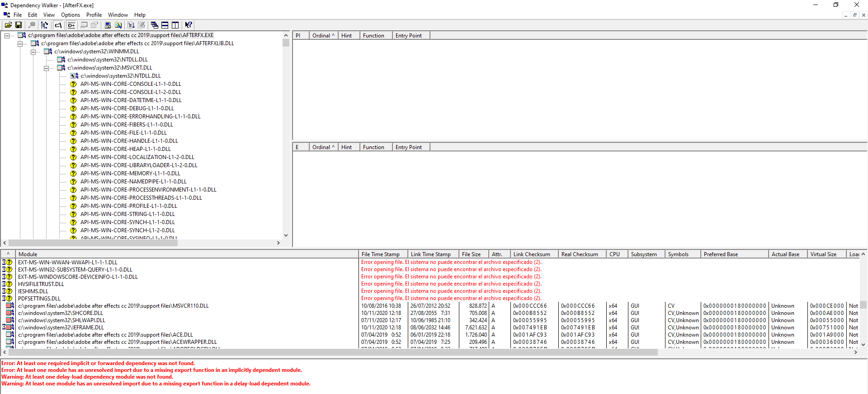Click the module icon beside SHCORE.DLL
The image size is (868, 394).
pyautogui.click(x=10, y=313)
